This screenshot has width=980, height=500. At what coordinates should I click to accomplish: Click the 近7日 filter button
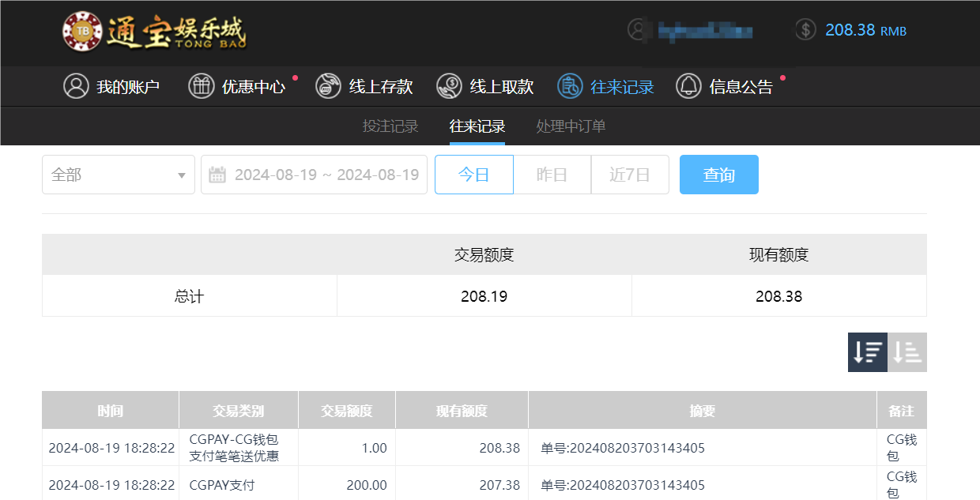coord(630,175)
